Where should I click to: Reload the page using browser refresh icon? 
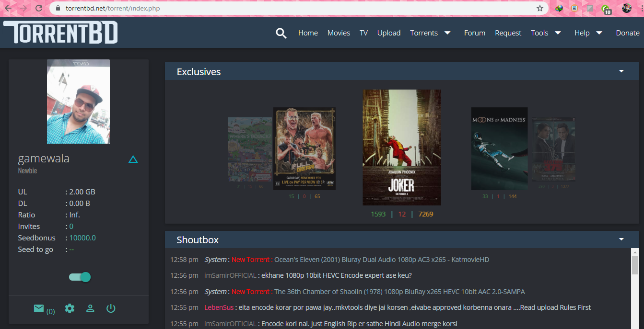tap(39, 8)
